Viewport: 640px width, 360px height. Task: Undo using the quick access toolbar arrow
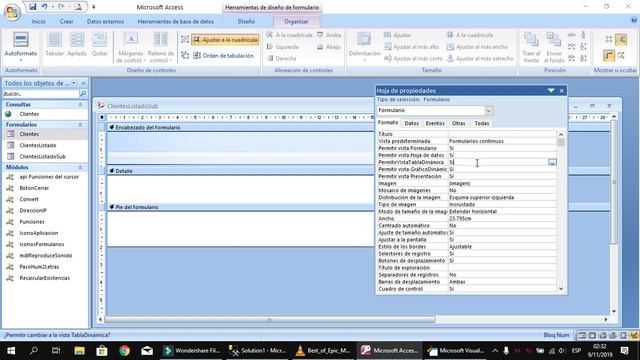pyautogui.click(x=44, y=7)
